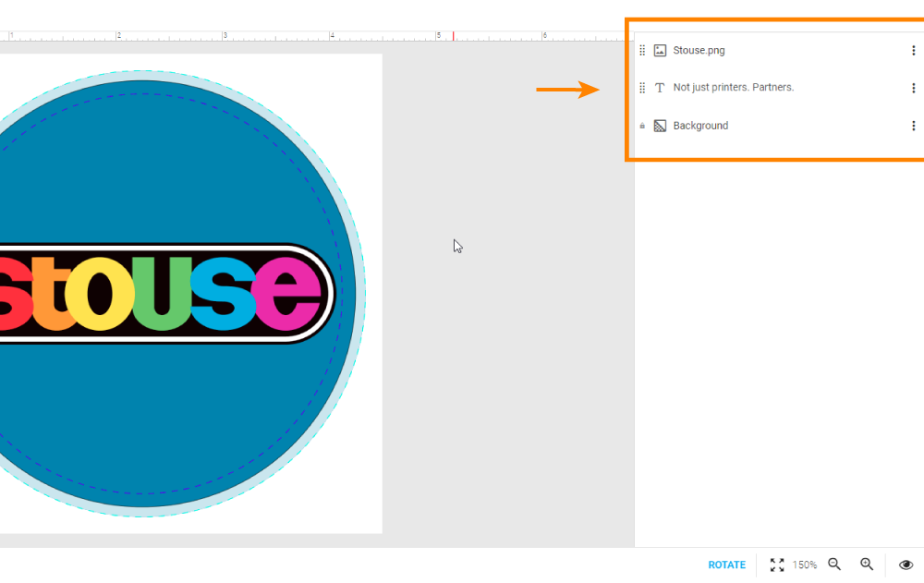Select the Stouse.png layer name
This screenshot has width=924, height=583.
(x=699, y=51)
